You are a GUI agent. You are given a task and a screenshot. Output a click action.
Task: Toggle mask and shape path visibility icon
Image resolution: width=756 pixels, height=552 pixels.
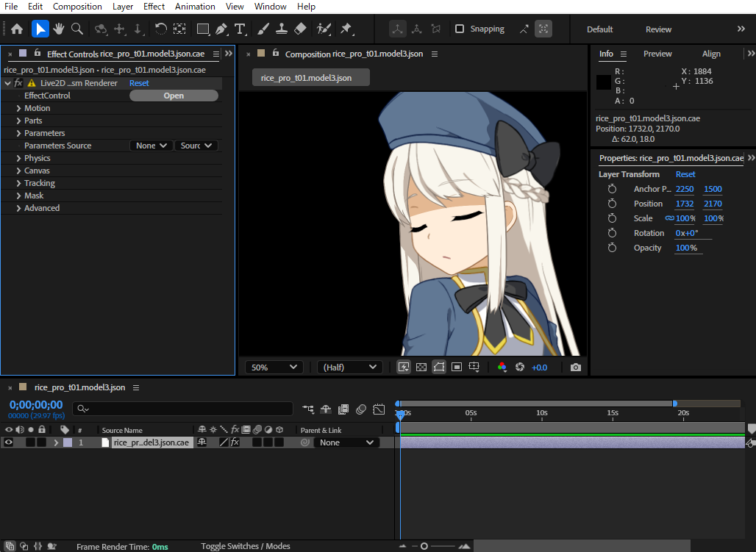(439, 368)
